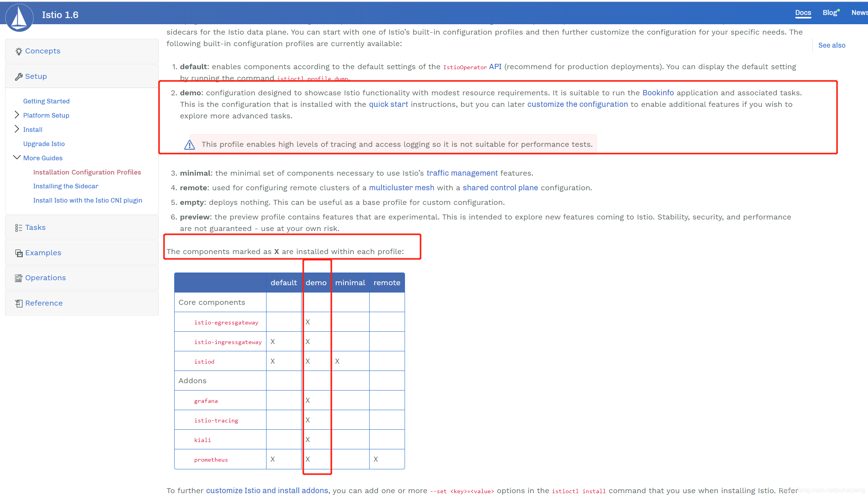
Task: Click the minimal column header
Action: coord(350,283)
